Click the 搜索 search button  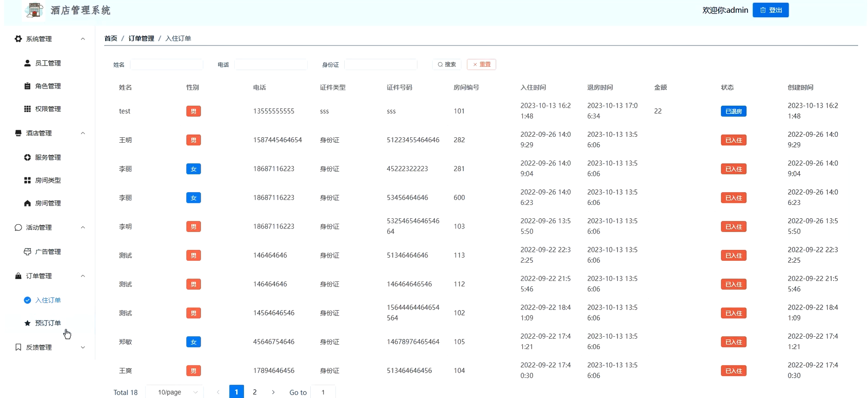coord(447,64)
